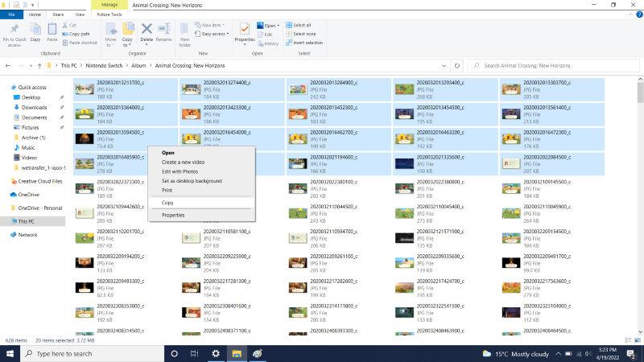Choose Properties in the context menu
Screen dimensions: 644x362
(201, 215)
